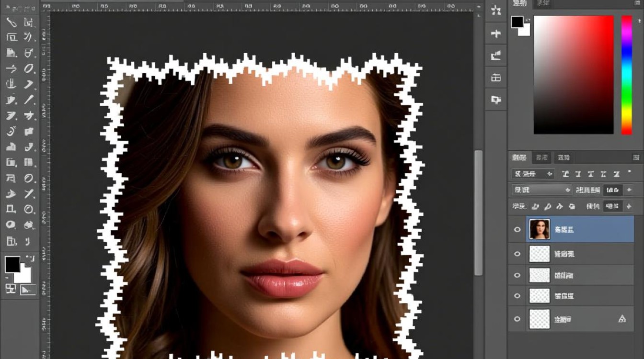The image size is (644, 359).
Task: Click the plus-shaped icon in side dock
Action: pos(496,34)
